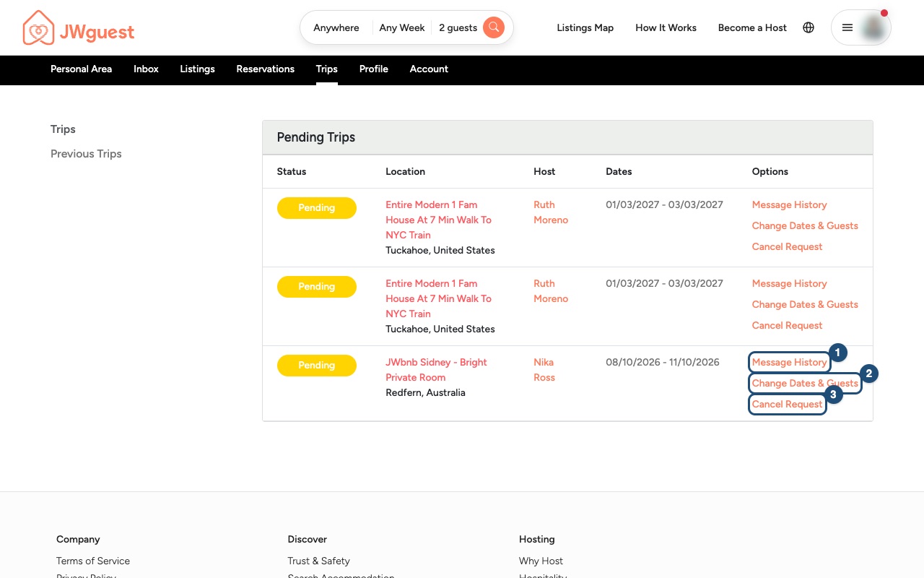Screen dimensions: 924x578
Task: Click the orange search magnifier button
Action: tap(494, 27)
